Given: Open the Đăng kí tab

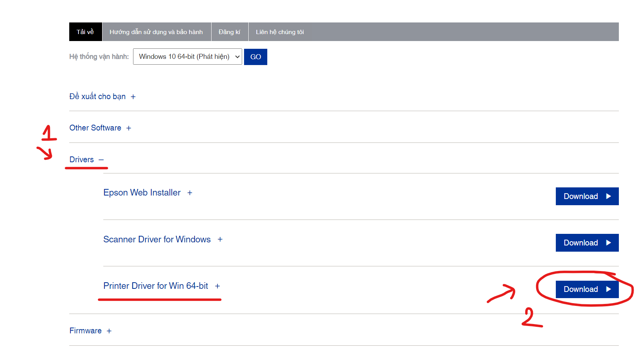Looking at the screenshot, I should click(229, 32).
